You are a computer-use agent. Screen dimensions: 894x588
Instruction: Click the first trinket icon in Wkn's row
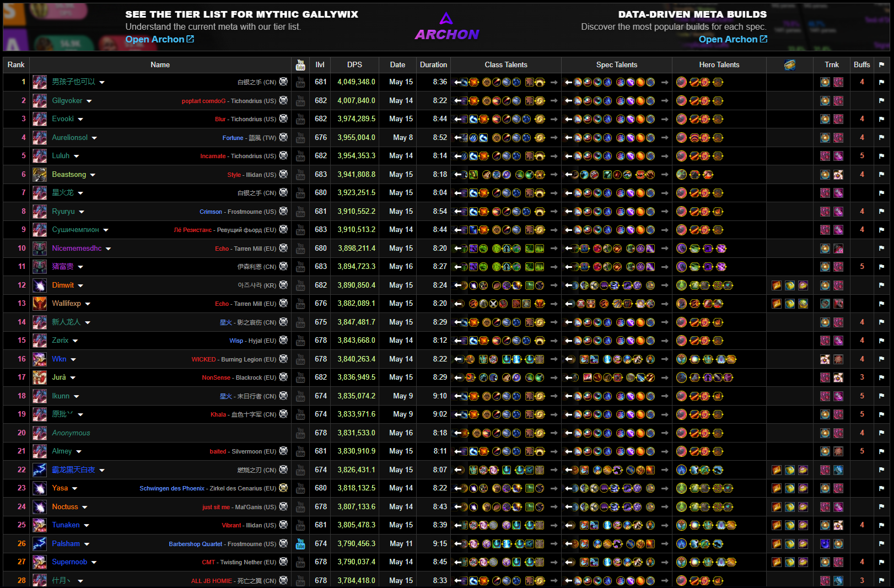(x=825, y=359)
